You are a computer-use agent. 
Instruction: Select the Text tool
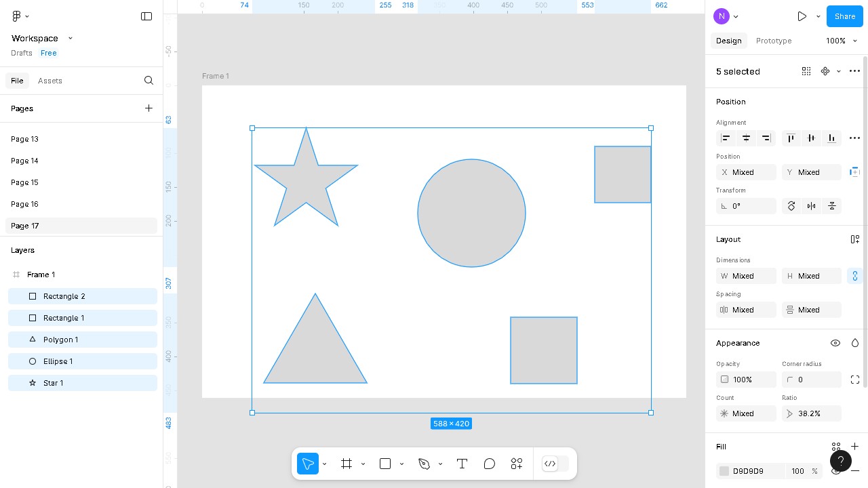pos(462,464)
